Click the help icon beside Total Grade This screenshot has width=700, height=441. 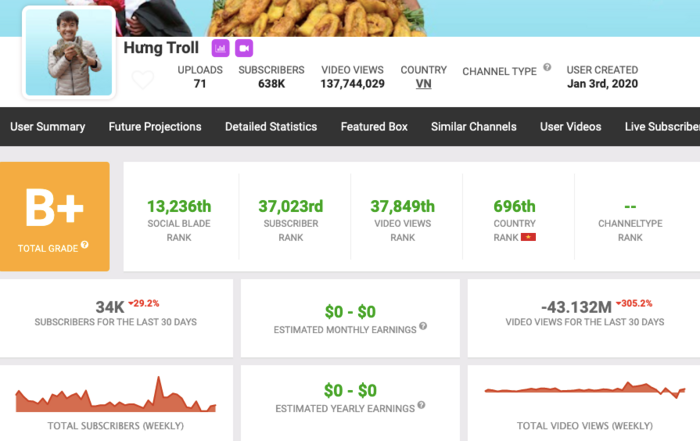[85, 245]
